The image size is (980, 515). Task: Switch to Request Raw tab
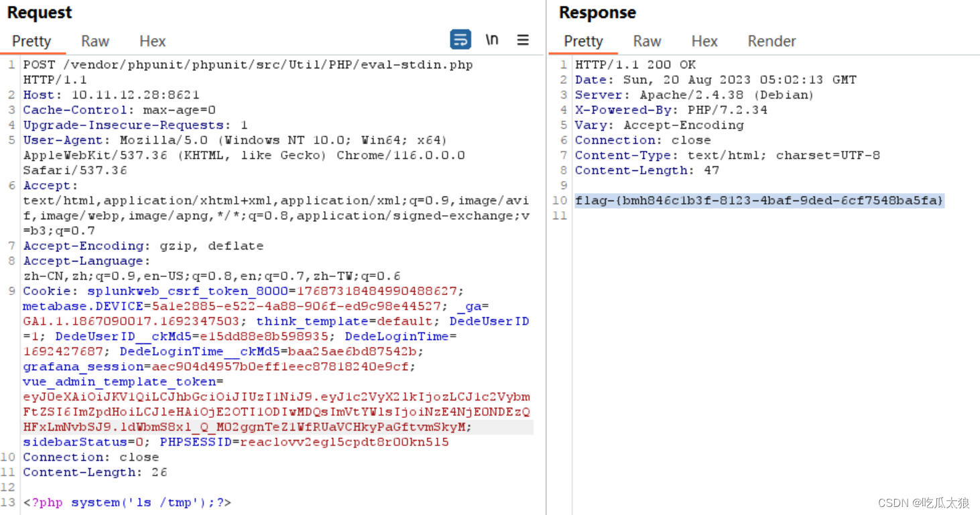95,41
